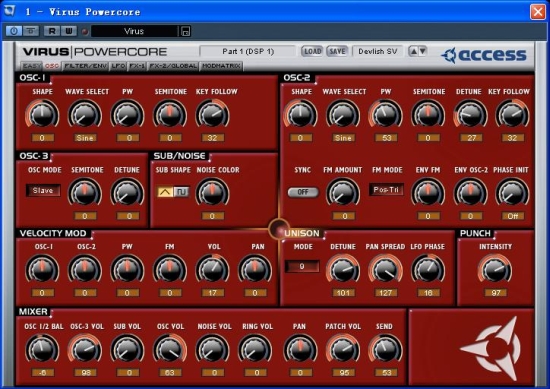Click the Unison DETUNE knob
Image resolution: width=550 pixels, height=389 pixels.
[x=343, y=269]
